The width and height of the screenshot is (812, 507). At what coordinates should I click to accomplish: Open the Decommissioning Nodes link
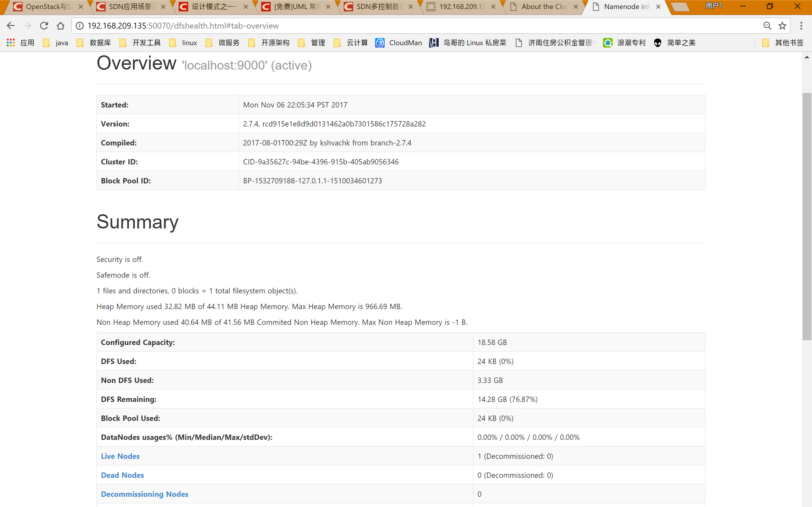tap(145, 494)
